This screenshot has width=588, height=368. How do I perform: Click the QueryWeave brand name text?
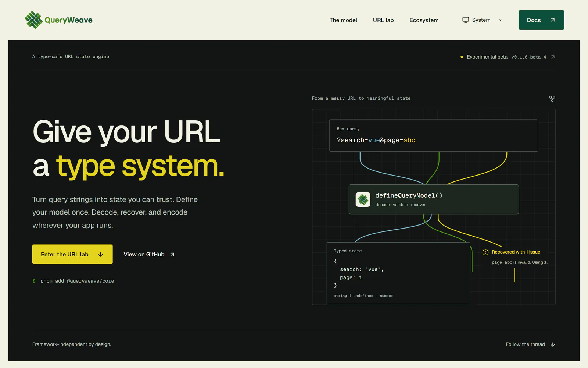tap(68, 20)
